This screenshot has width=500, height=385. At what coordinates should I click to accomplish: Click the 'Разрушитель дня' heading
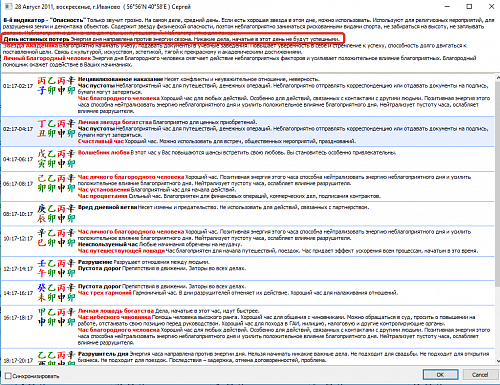tap(103, 354)
